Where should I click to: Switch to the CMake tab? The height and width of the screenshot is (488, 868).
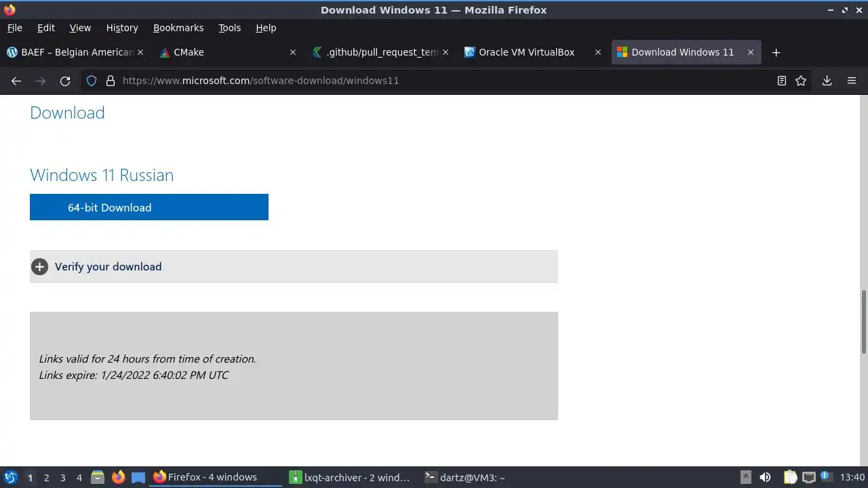(x=228, y=52)
